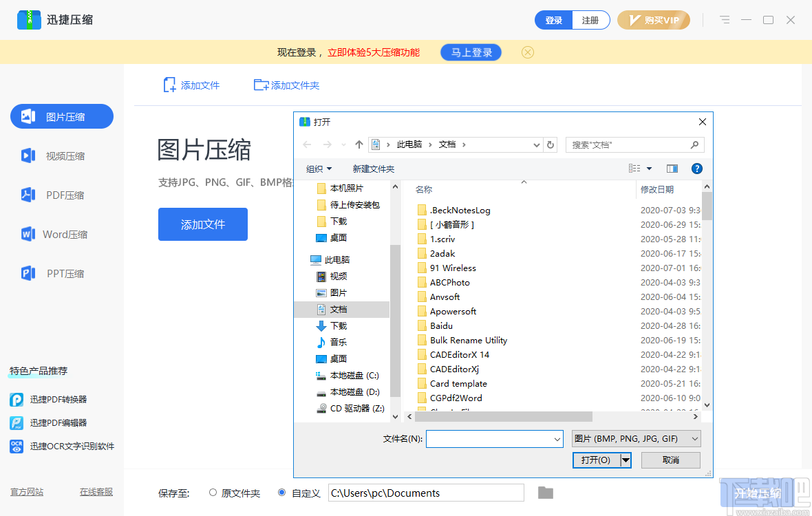
Task: Open the PDF压缩 tool in sidebar
Action: click(x=61, y=195)
